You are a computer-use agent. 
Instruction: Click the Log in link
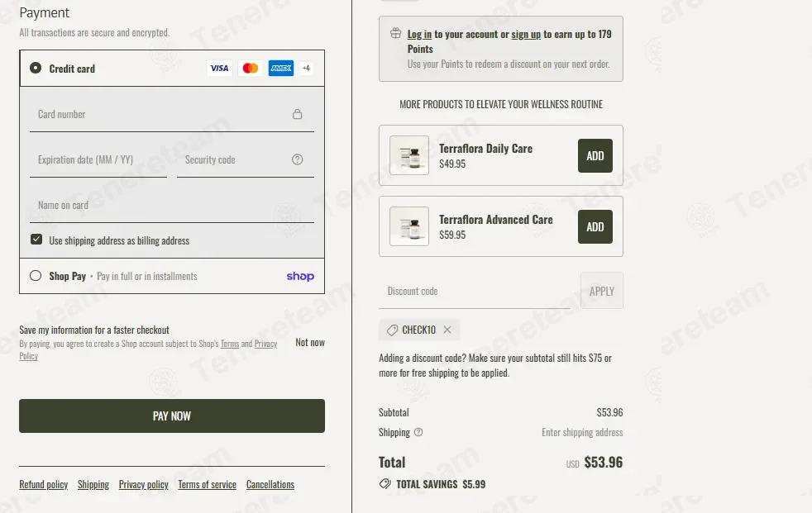tap(419, 34)
